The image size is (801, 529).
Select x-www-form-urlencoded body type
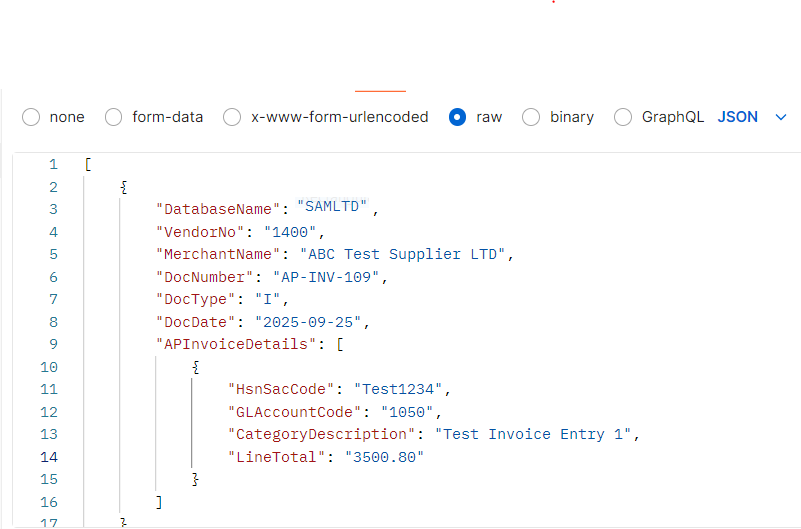(x=232, y=117)
